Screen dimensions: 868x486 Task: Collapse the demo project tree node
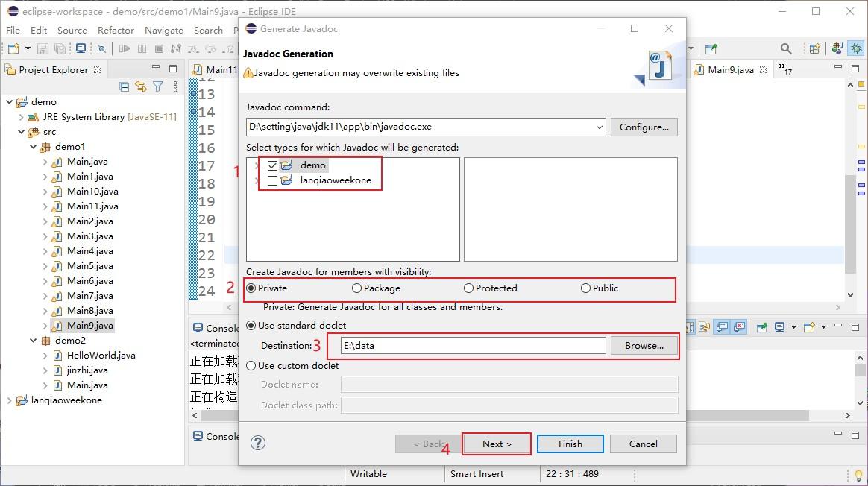9,102
